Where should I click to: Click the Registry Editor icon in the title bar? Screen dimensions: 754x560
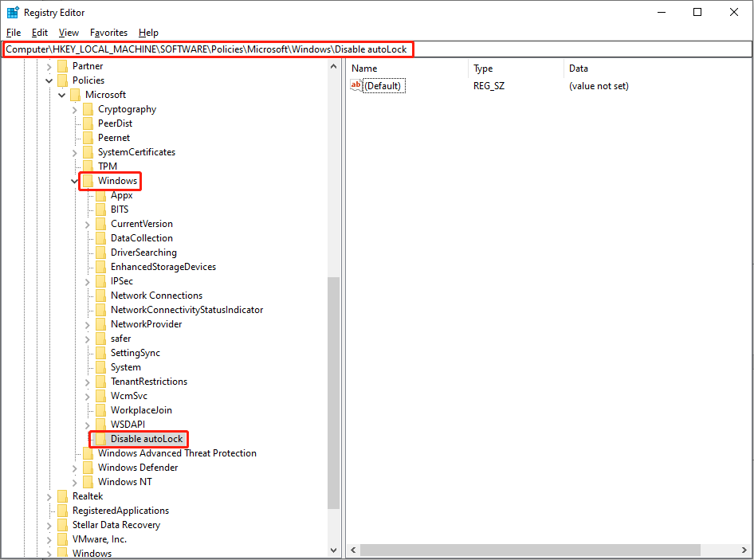(x=12, y=12)
